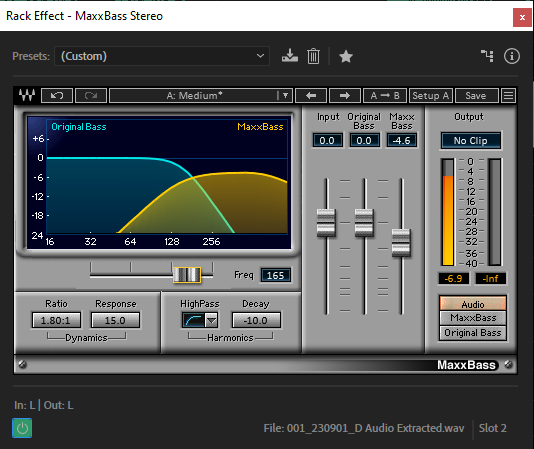The height and width of the screenshot is (449, 534).
Task: Undo last change in MaxxBass toolbar
Action: (57, 95)
